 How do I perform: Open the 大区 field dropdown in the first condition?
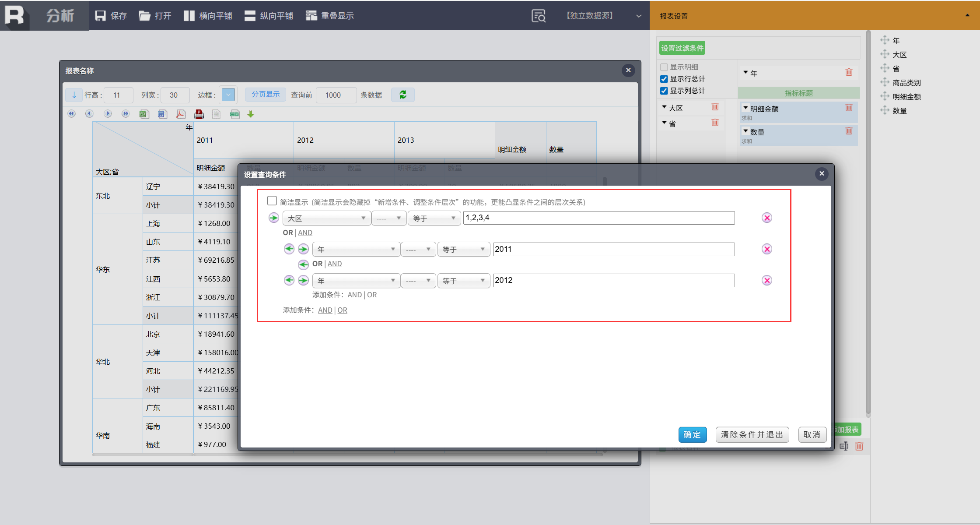pyautogui.click(x=326, y=218)
